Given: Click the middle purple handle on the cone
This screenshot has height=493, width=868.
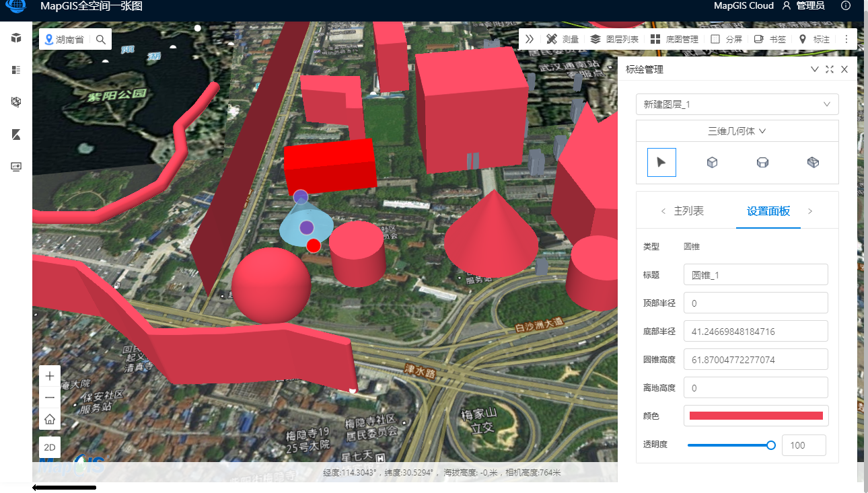Looking at the screenshot, I should coord(307,227).
